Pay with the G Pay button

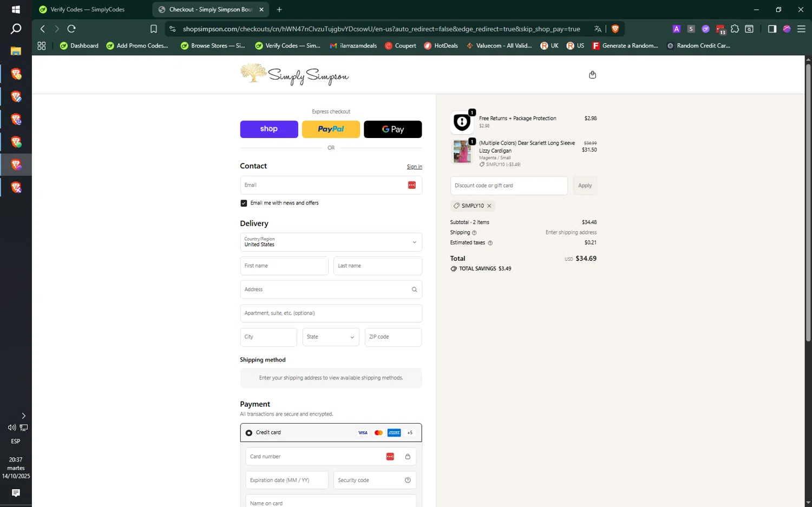[x=392, y=129]
